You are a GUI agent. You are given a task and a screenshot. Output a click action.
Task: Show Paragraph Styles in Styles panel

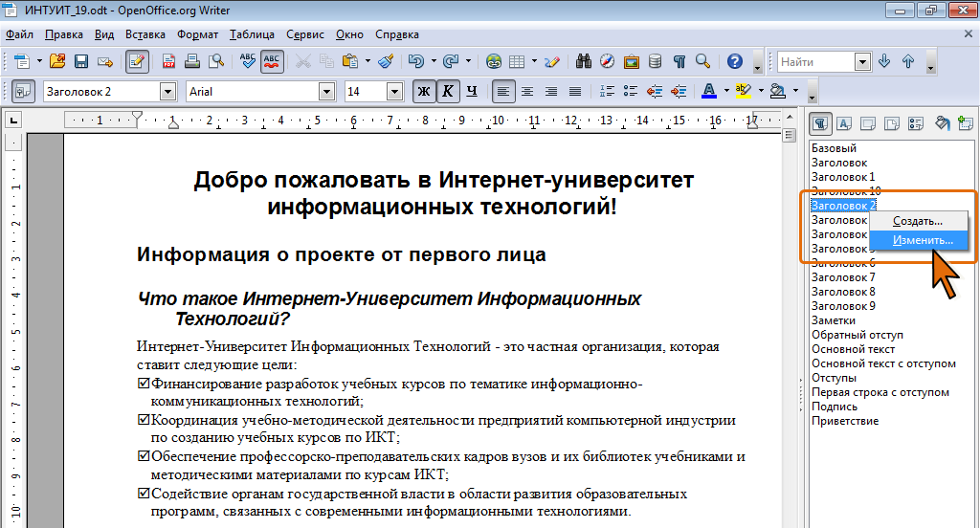coord(820,123)
